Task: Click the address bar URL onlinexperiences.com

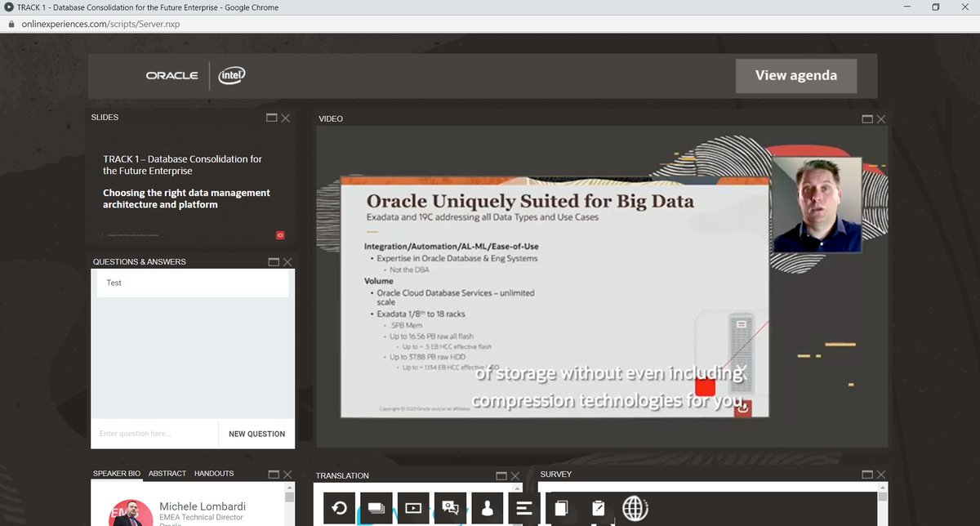Action: [99, 24]
